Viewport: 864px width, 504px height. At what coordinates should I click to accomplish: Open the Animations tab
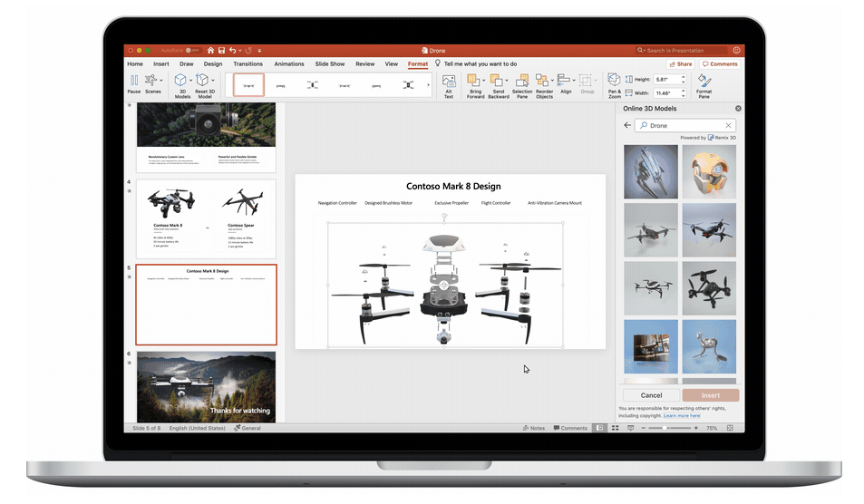point(288,63)
